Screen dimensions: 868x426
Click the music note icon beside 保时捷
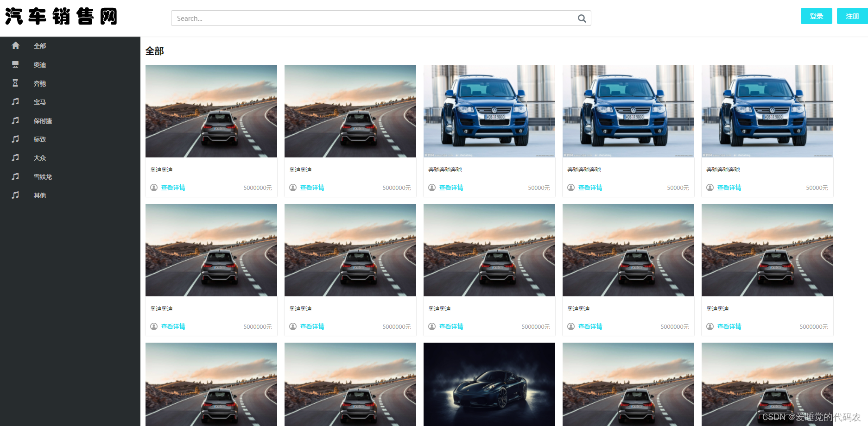[x=15, y=120]
